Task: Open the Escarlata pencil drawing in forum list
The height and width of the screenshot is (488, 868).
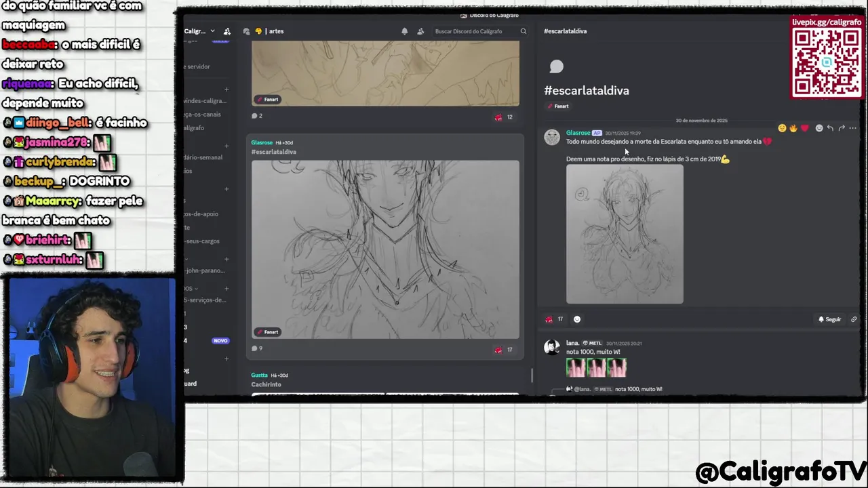Action: click(x=385, y=249)
